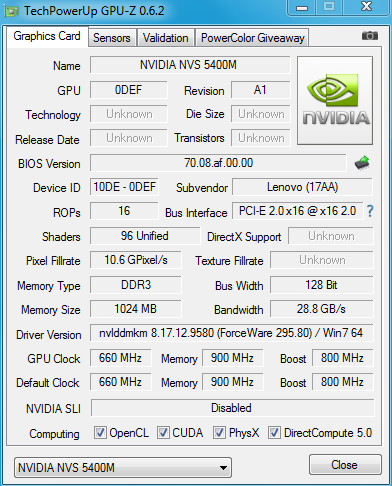Open the Validation tab
Screen dimensions: 392x486
pyautogui.click(x=166, y=38)
